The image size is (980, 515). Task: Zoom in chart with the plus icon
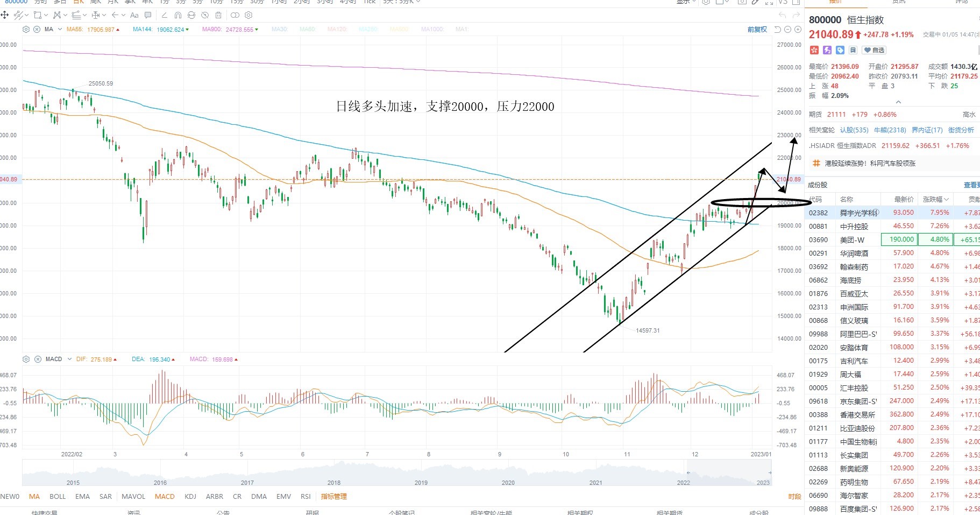tap(798, 30)
